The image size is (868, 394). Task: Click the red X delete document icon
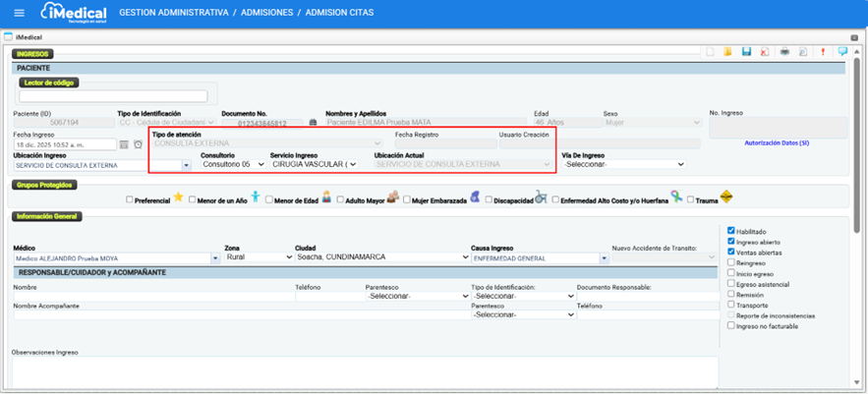click(765, 52)
